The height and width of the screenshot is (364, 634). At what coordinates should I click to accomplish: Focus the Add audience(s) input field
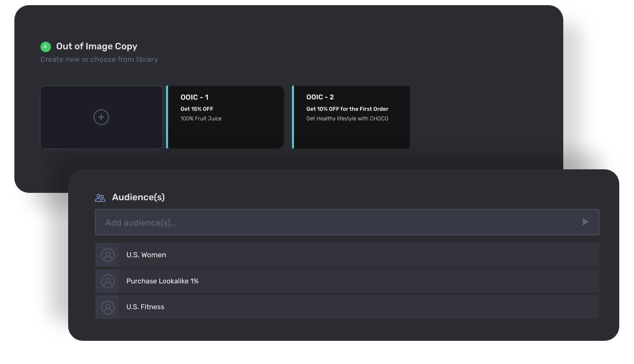[x=332, y=222]
